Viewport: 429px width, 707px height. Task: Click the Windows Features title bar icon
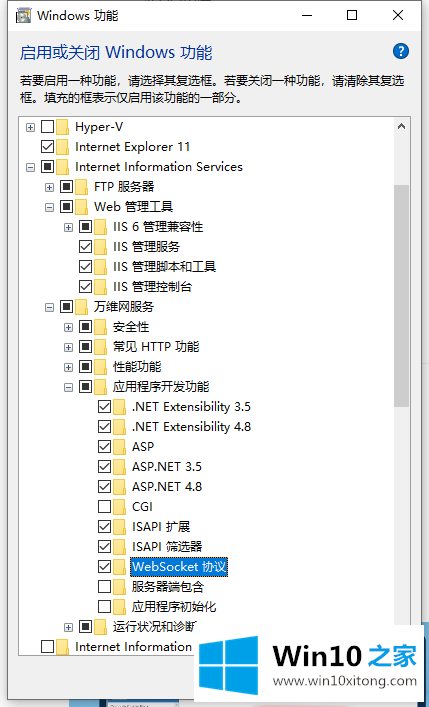[24, 16]
